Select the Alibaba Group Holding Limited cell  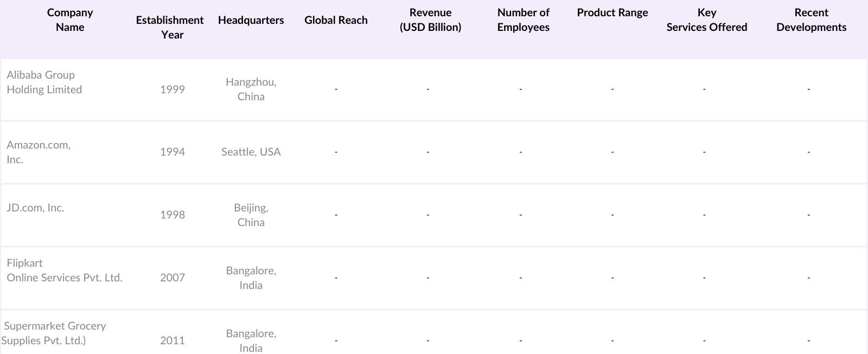pos(44,82)
